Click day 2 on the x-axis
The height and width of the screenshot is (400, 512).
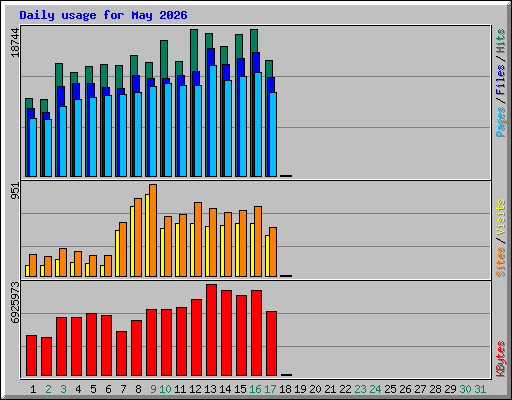48,389
